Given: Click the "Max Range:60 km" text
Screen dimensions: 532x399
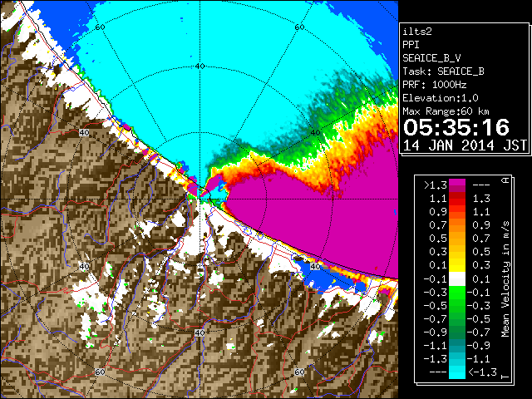Looking at the screenshot, I should 446,111.
